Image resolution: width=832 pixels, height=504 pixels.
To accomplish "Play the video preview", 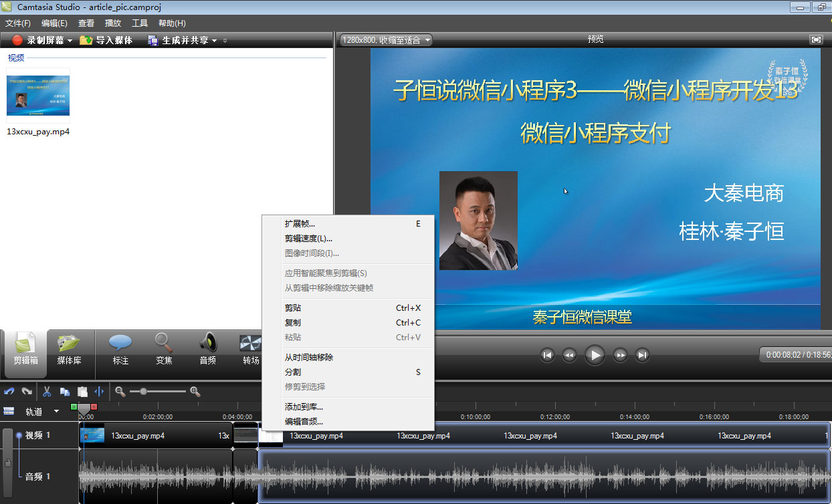I will coord(595,355).
